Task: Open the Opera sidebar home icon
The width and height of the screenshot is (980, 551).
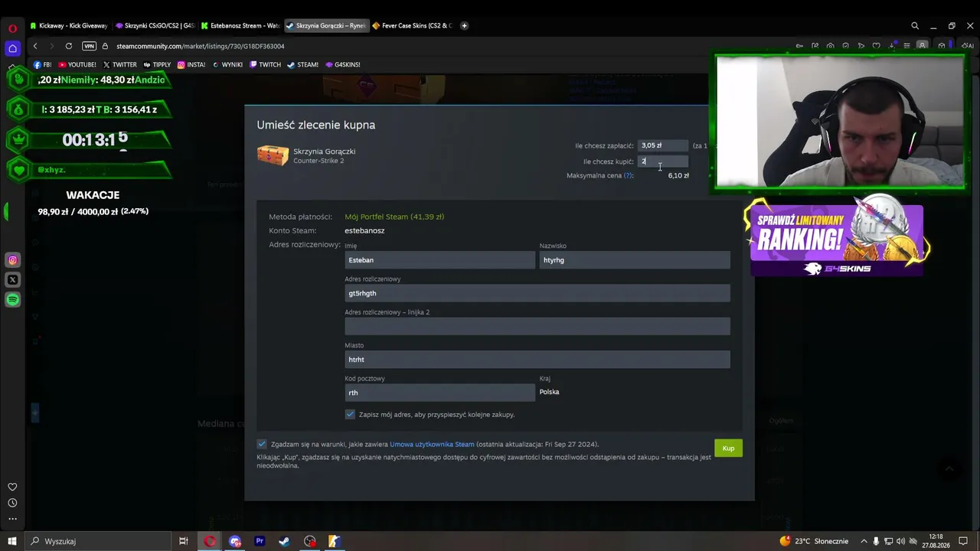Action: [x=12, y=48]
